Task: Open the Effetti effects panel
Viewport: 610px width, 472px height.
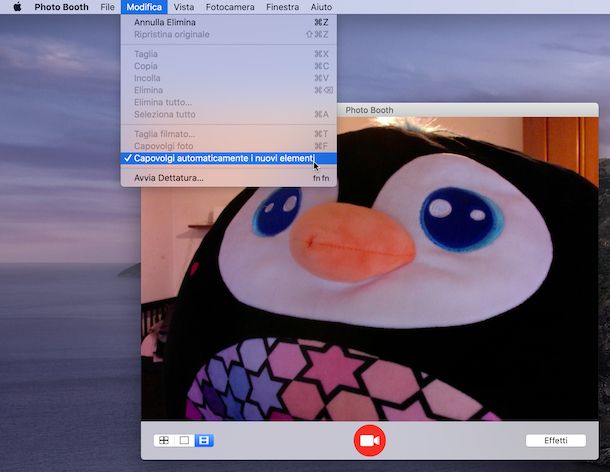Action: [x=556, y=440]
